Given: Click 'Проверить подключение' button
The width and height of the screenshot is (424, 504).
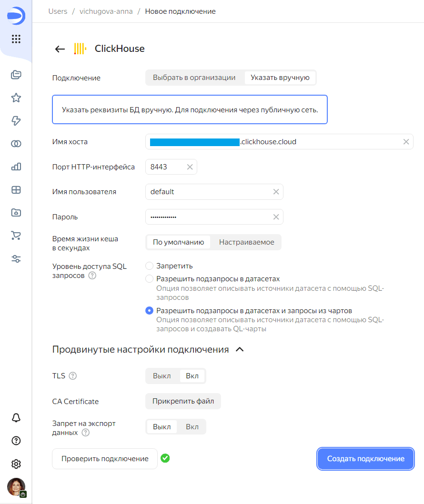Looking at the screenshot, I should coord(105,459).
